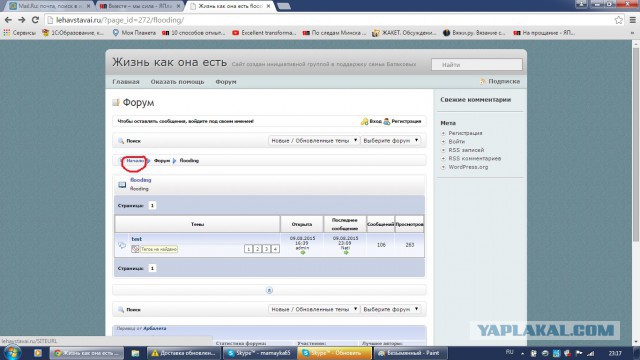Open the Доставка обновлений taskbar item

pyautogui.click(x=183, y=353)
